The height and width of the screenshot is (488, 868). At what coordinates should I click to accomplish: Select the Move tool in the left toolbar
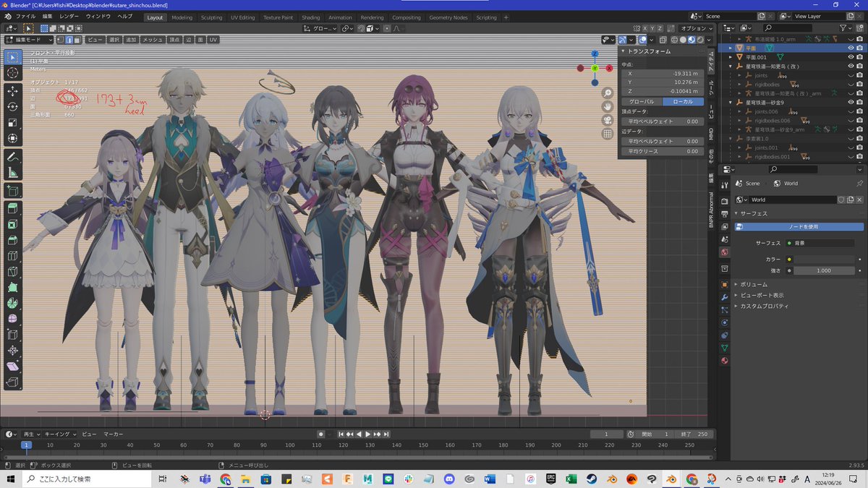13,91
